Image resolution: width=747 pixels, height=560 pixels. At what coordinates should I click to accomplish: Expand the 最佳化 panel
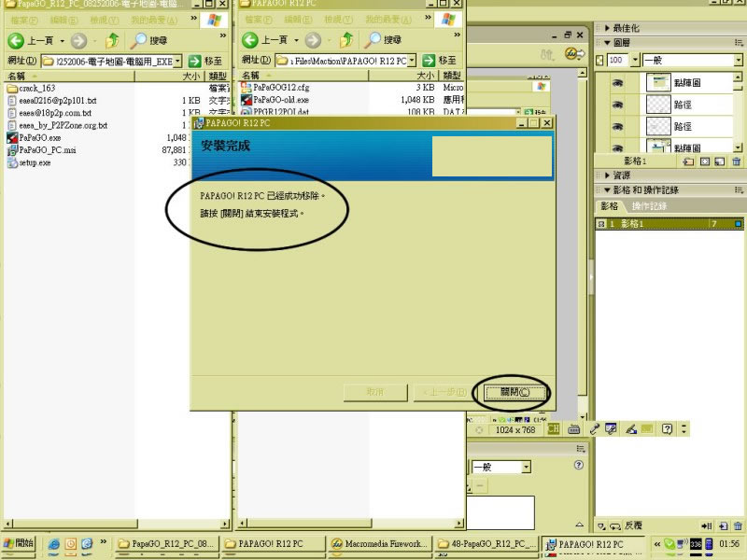607,28
